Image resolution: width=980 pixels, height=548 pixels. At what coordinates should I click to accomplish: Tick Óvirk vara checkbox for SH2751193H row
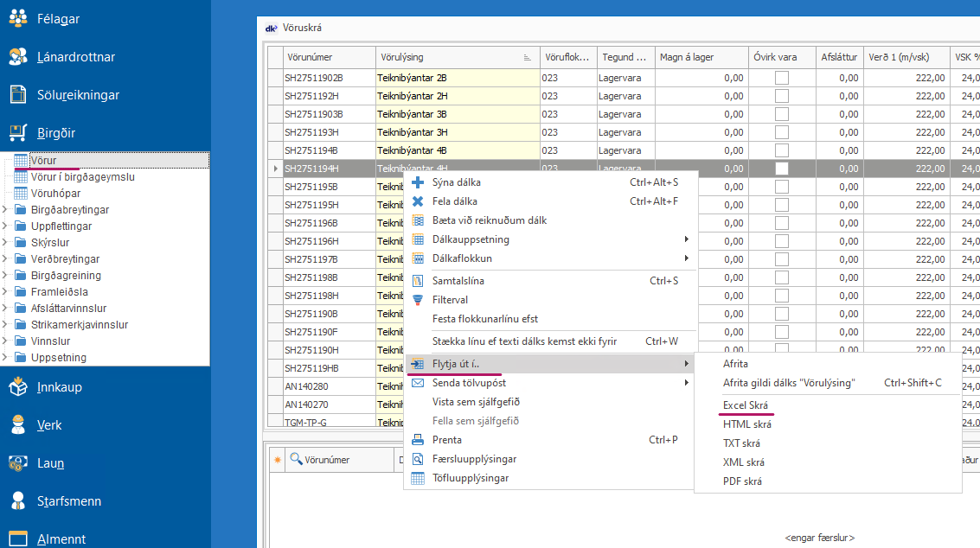click(782, 132)
